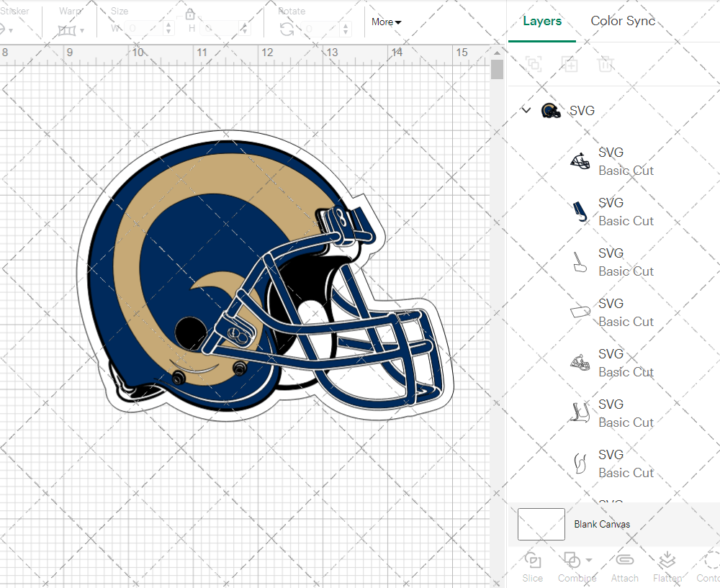Click the Warp tool icon

[x=67, y=31]
